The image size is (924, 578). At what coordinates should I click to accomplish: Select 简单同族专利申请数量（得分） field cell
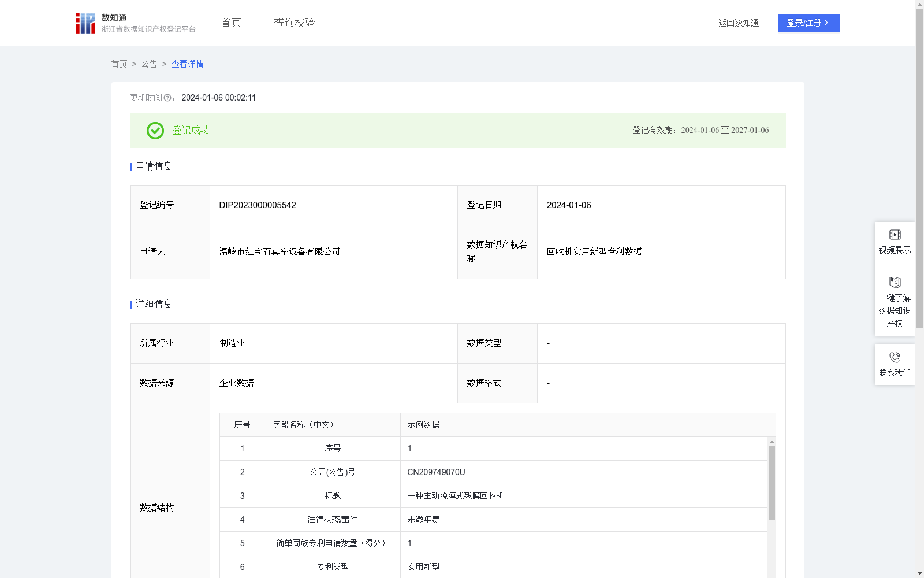[333, 543]
